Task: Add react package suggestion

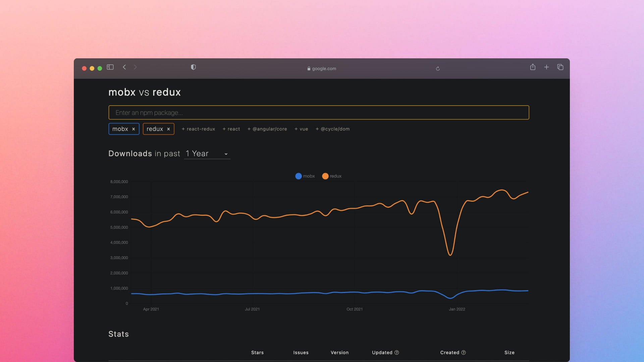Action: [231, 129]
